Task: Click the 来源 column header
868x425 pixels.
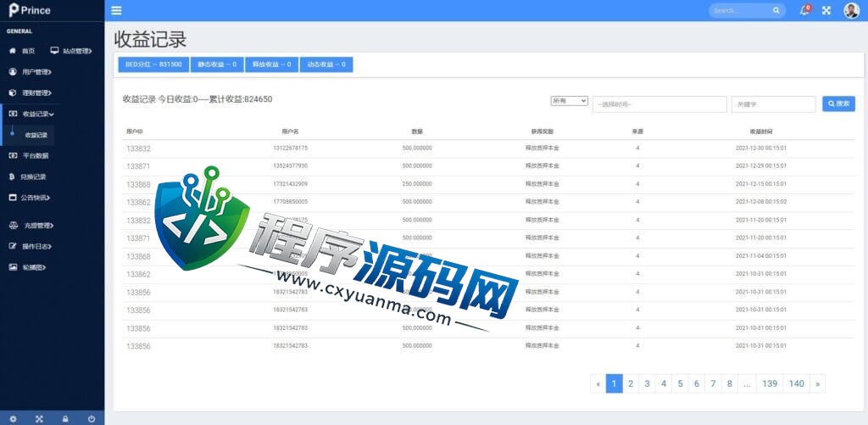Action: [637, 131]
